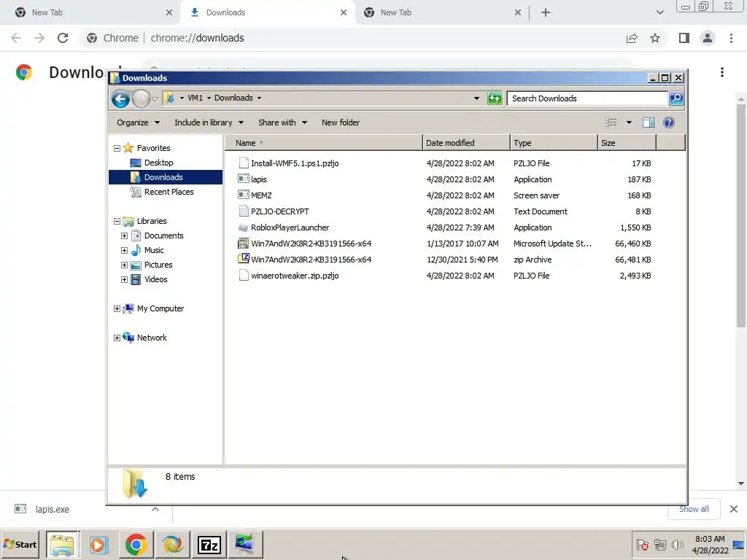Open the Share with dropdown
747x560 pixels.
tap(282, 122)
